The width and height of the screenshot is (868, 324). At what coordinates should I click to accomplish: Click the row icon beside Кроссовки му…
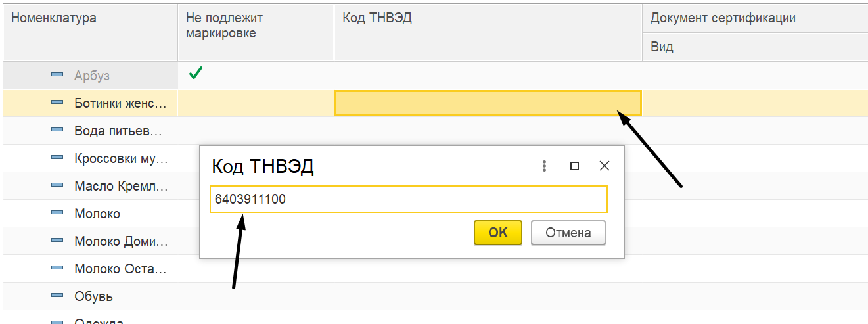coord(57,158)
